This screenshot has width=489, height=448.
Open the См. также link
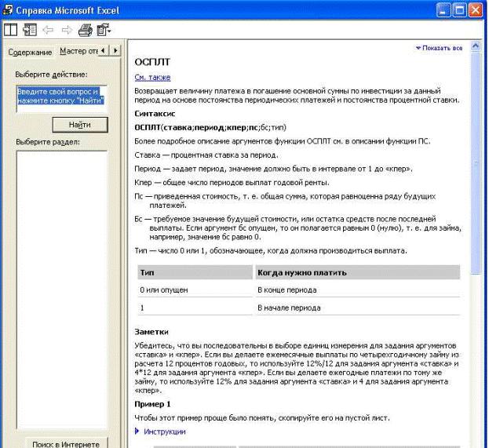(x=152, y=78)
